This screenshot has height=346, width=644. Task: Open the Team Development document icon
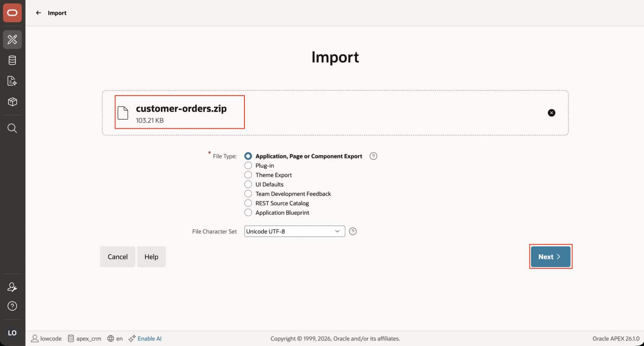point(12,81)
